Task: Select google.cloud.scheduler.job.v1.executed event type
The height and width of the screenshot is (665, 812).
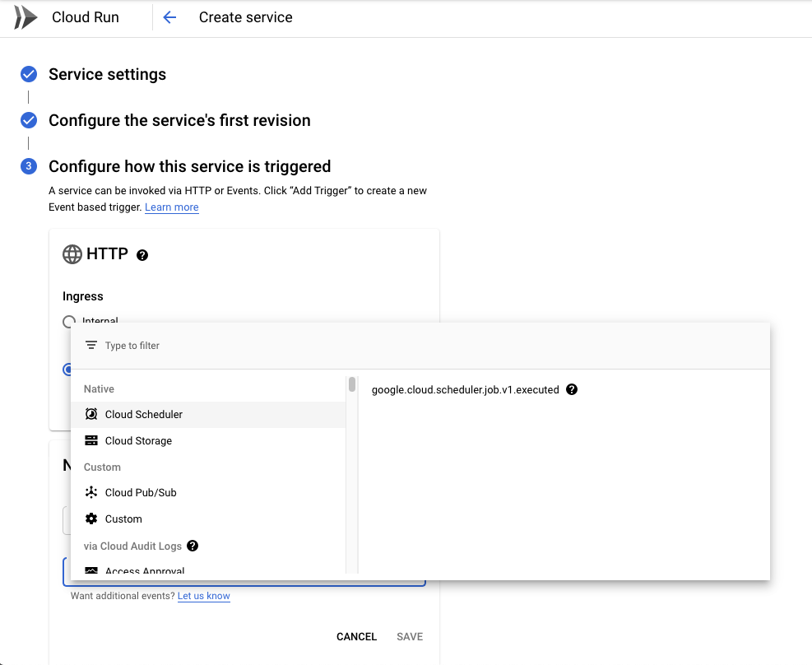Action: (465, 389)
